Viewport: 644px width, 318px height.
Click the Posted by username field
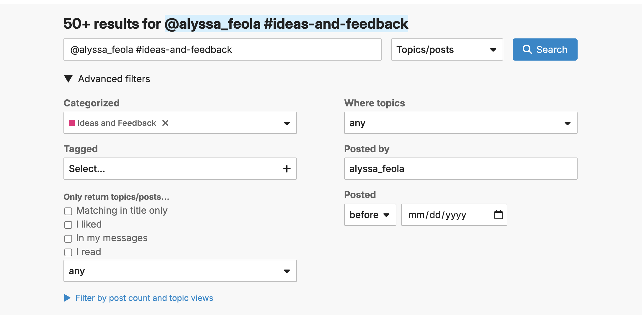click(x=460, y=169)
